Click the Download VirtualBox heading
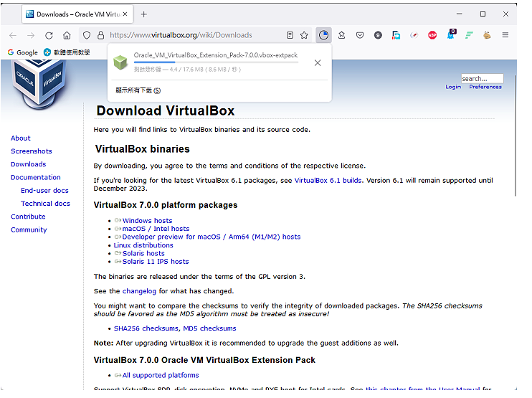Screen dimensions: 532x398 coord(166,111)
